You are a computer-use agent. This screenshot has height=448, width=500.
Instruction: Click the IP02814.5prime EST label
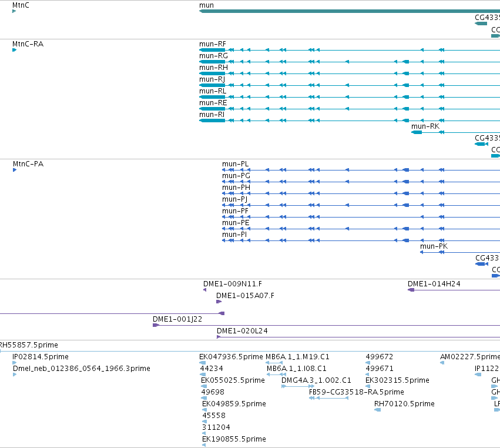40,357
